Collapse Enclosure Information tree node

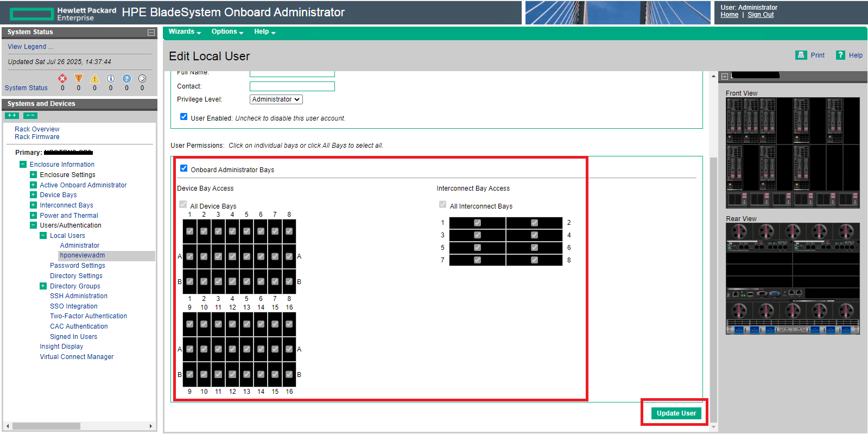23,165
